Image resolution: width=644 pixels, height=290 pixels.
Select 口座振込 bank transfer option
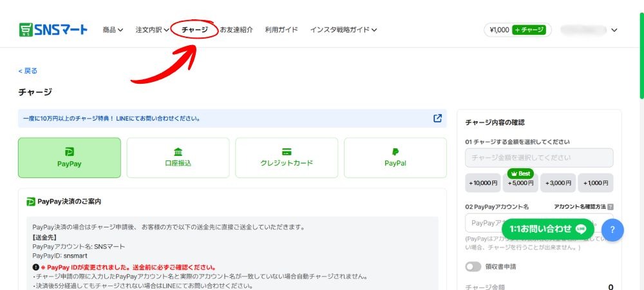pos(178,157)
